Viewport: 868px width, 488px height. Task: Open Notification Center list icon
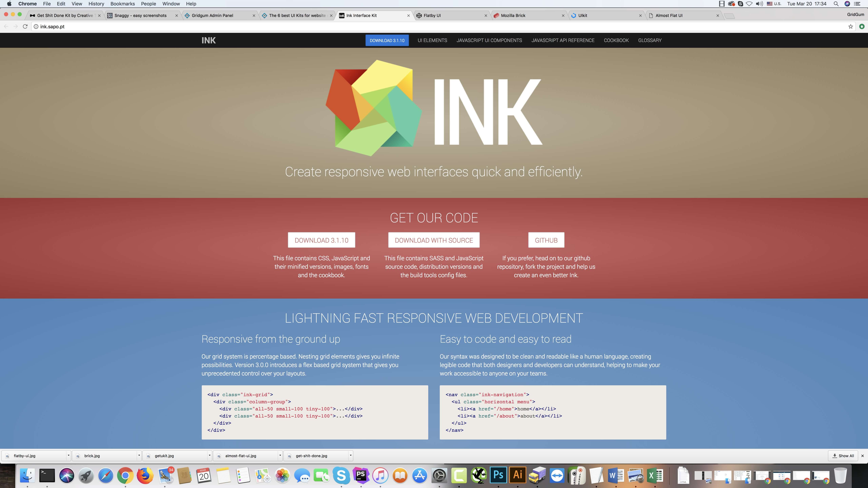coord(857,4)
